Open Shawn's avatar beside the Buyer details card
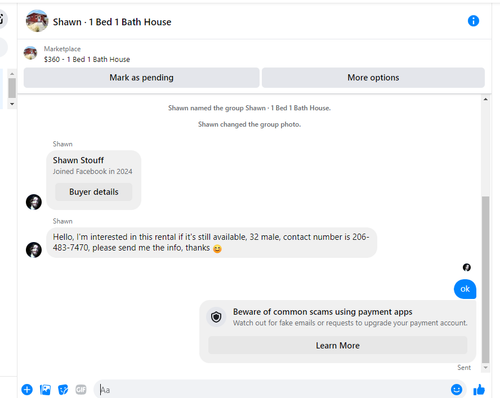The height and width of the screenshot is (398, 500). (x=34, y=202)
